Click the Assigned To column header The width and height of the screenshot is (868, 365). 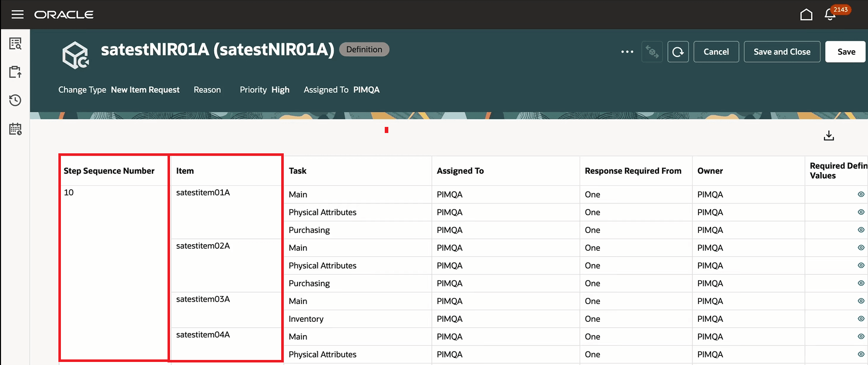click(460, 171)
